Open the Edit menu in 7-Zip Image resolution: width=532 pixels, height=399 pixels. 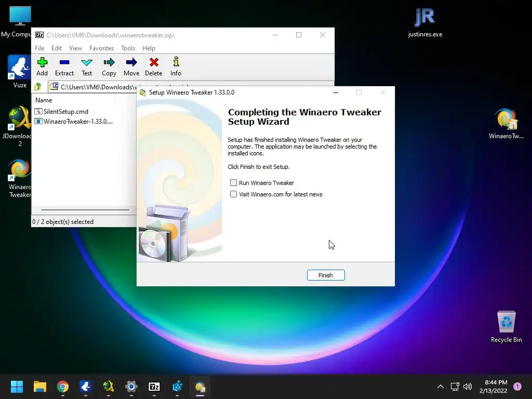point(56,48)
